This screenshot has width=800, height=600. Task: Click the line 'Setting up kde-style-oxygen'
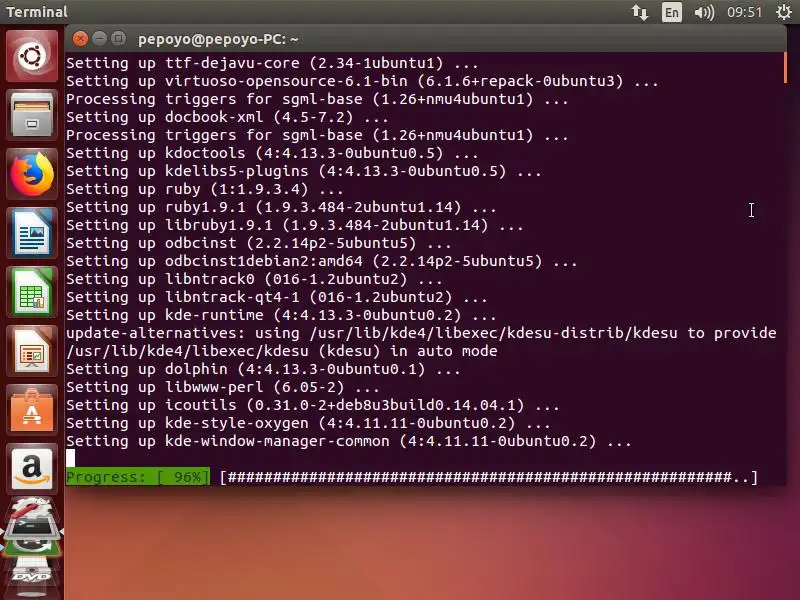[x=308, y=423]
